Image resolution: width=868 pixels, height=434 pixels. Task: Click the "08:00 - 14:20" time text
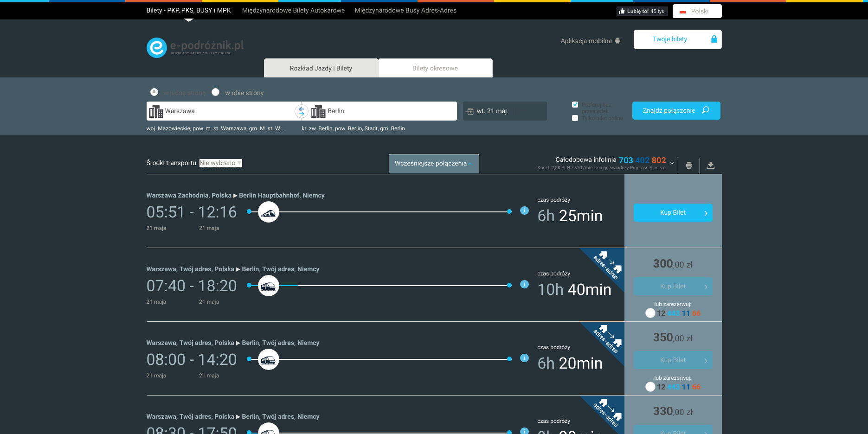coord(192,360)
